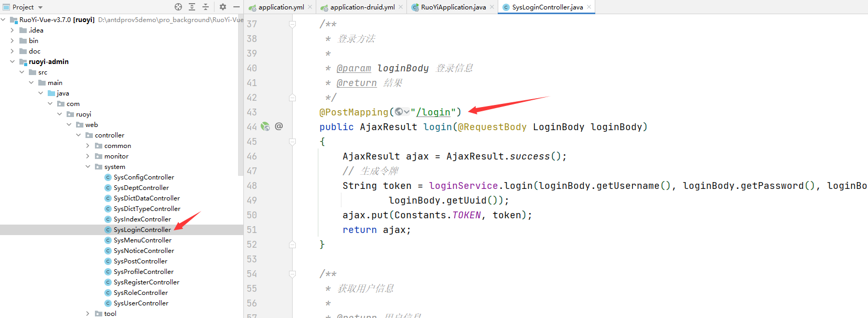The image size is (868, 318).
Task: Click the class icon beside SysMenuController
Action: [108, 240]
